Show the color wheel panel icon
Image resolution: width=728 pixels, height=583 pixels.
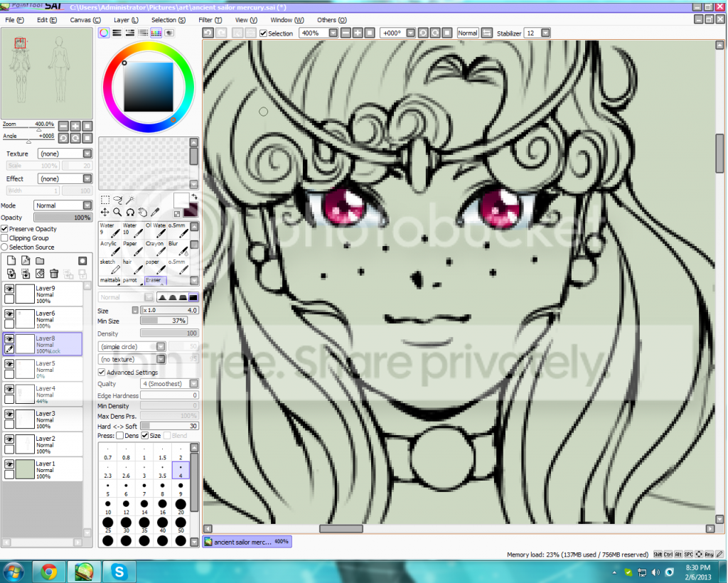(x=104, y=33)
